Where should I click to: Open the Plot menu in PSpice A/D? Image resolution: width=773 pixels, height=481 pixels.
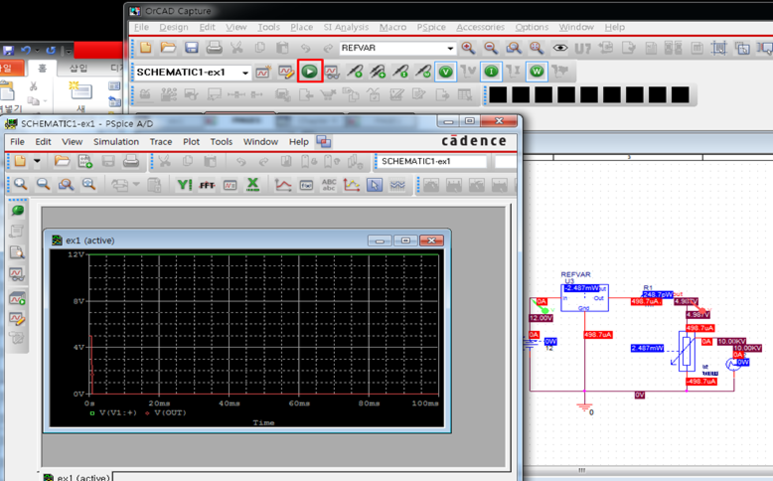(x=191, y=142)
